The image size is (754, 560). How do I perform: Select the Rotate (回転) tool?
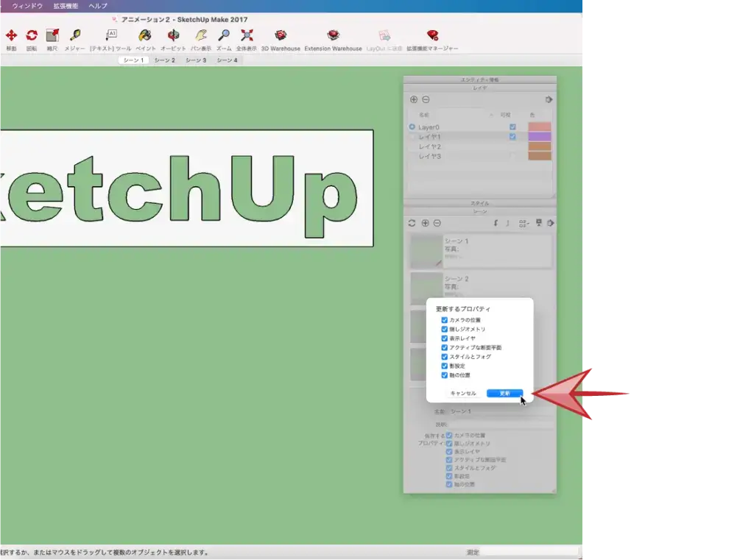point(32,35)
